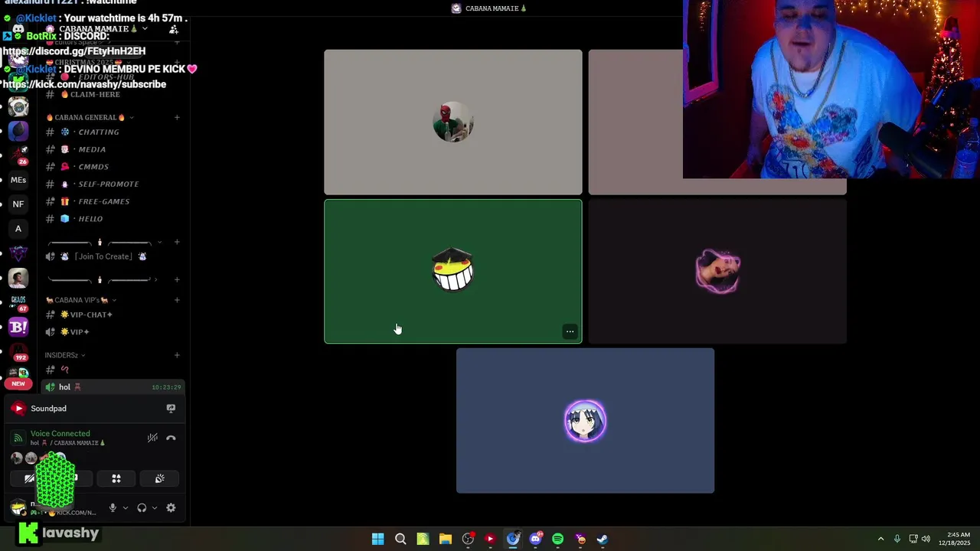The image size is (980, 551).
Task: Open Steam from the taskbar
Action: click(x=603, y=539)
